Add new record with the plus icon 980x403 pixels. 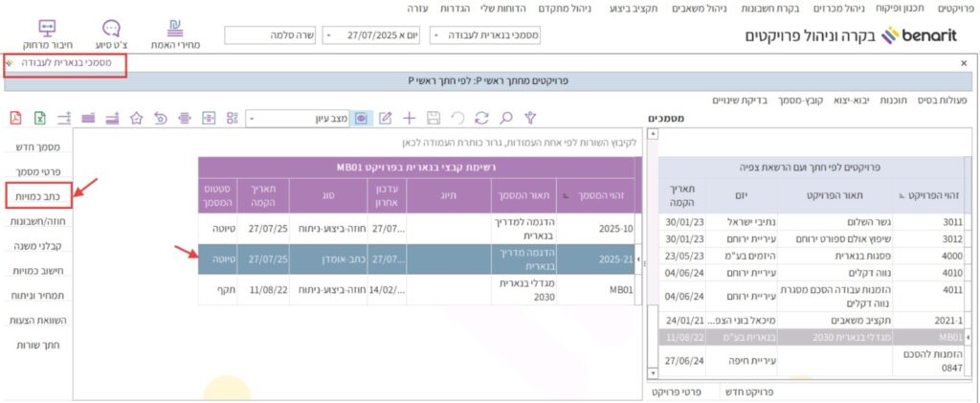click(x=409, y=118)
